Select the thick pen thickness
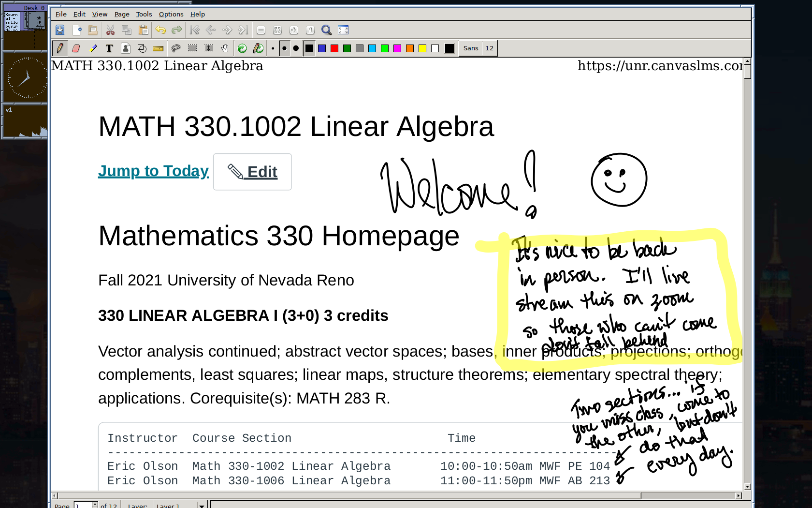The image size is (812, 508). pos(296,48)
